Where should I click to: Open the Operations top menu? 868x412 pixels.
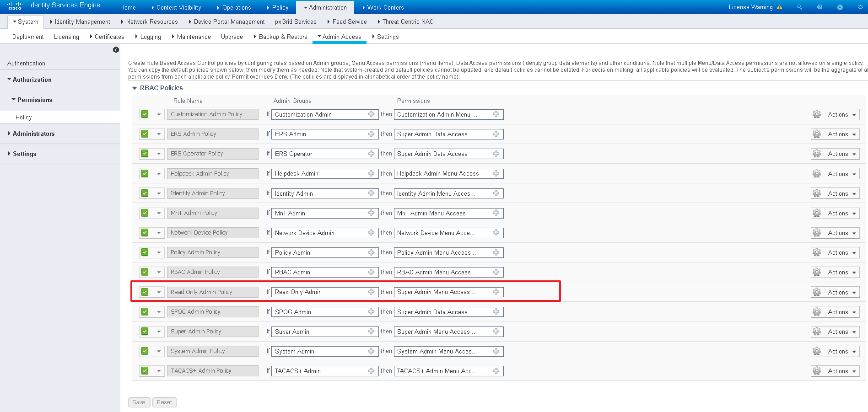234,7
